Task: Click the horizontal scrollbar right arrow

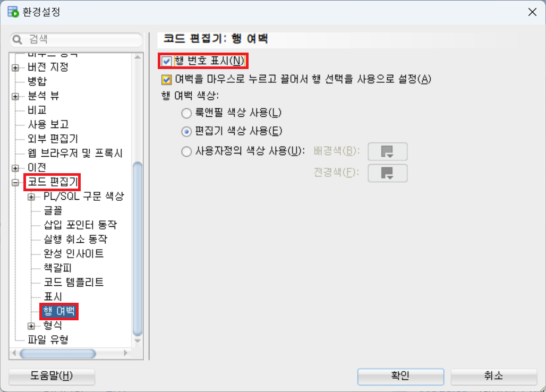Action: pyautogui.click(x=126, y=353)
